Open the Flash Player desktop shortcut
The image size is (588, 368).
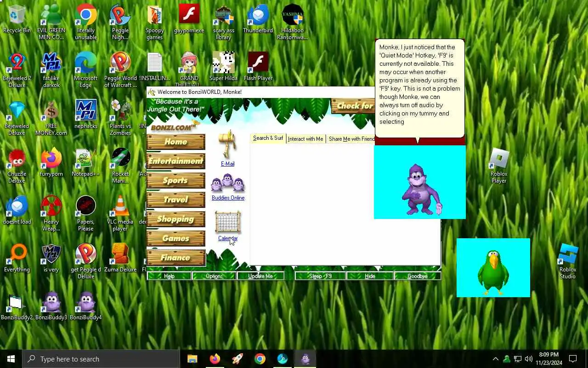[258, 67]
